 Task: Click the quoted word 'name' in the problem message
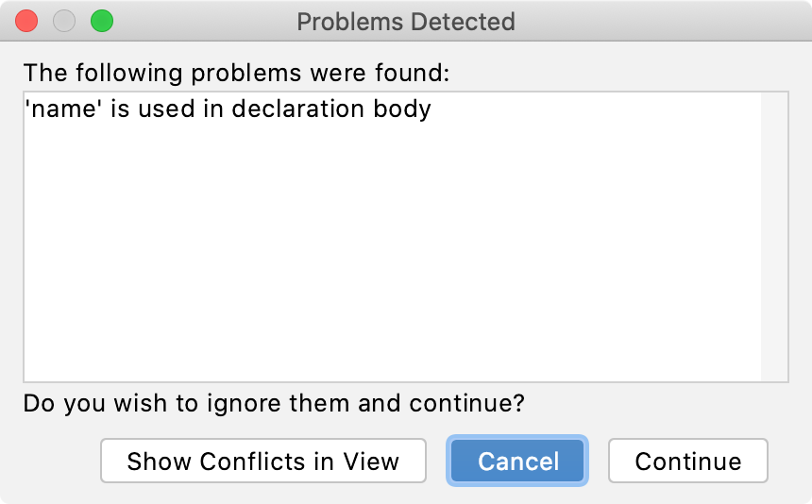63,109
